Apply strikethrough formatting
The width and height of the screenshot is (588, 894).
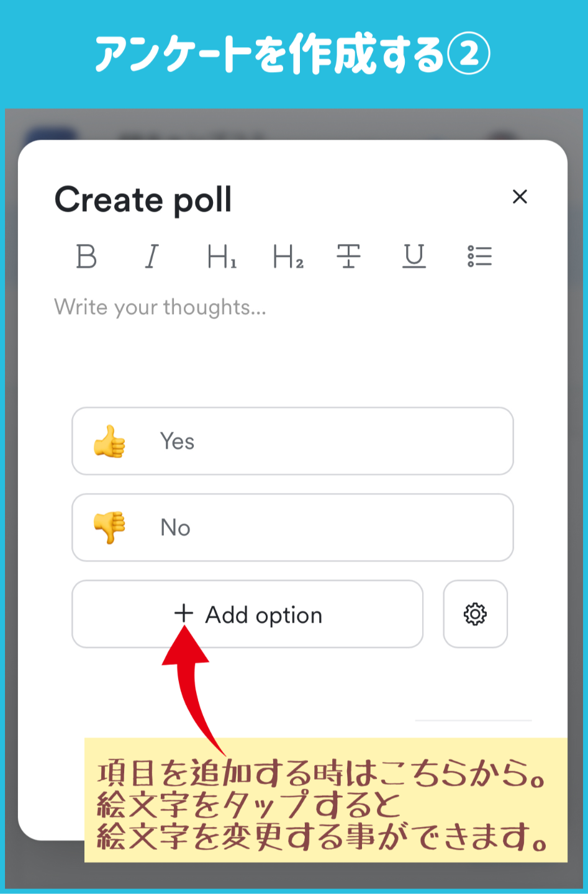click(x=348, y=256)
